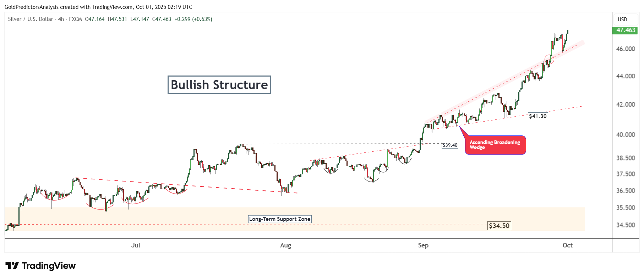Image resolution: width=644 pixels, height=279 pixels.
Task: Select the Bullish Structure text box
Action: (x=219, y=85)
